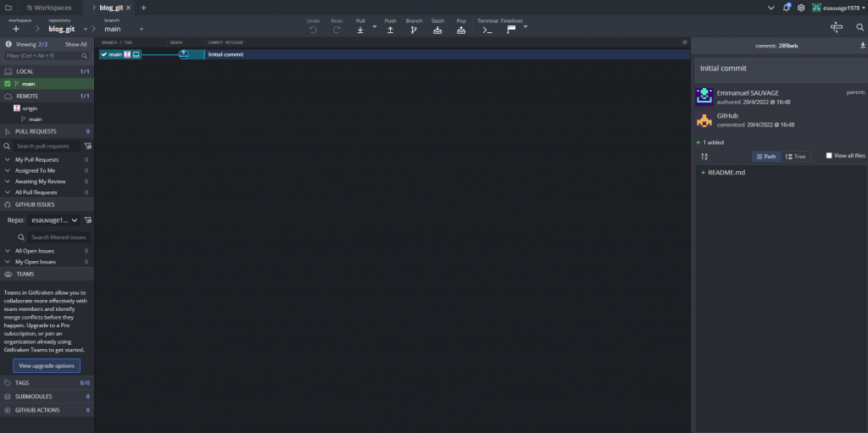Focus the branch Filter input field

pos(47,55)
